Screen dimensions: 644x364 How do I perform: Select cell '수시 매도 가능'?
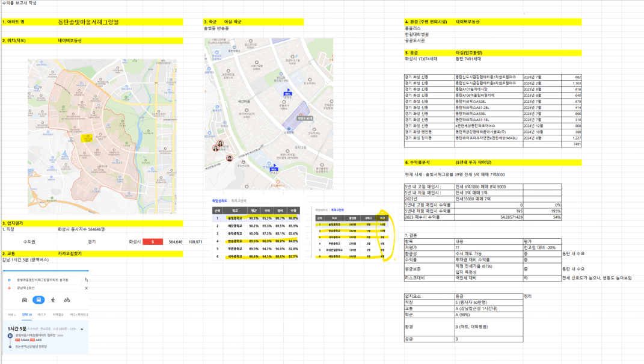coord(489,254)
